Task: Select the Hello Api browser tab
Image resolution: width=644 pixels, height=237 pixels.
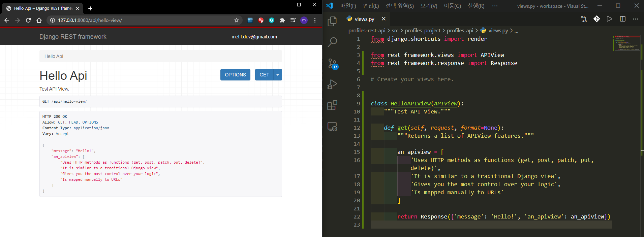Action: coord(43,8)
